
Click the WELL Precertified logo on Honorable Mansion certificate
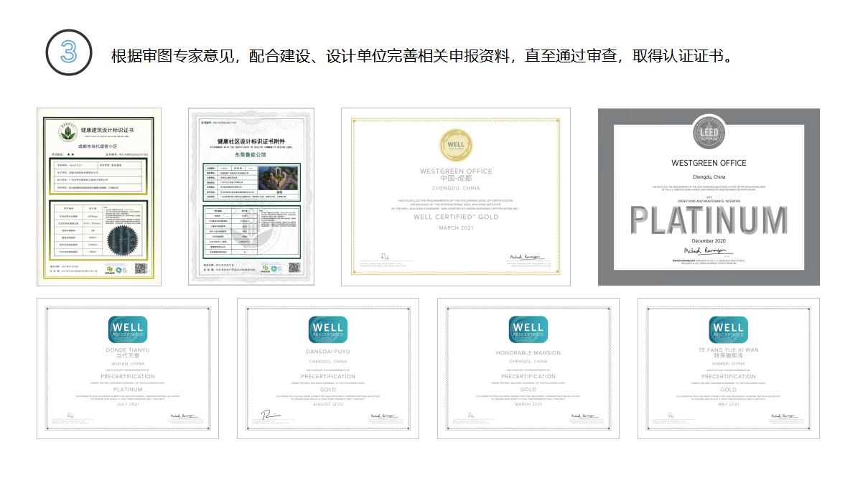(x=528, y=329)
